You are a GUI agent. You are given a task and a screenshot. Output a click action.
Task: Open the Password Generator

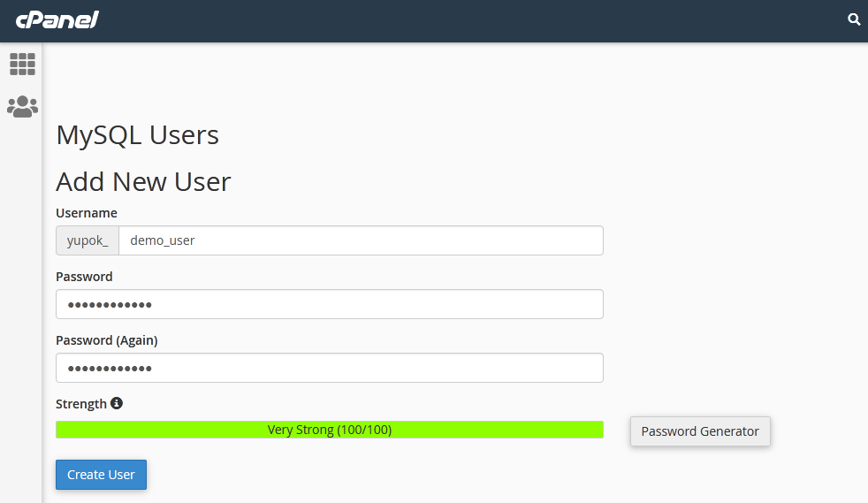(700, 431)
